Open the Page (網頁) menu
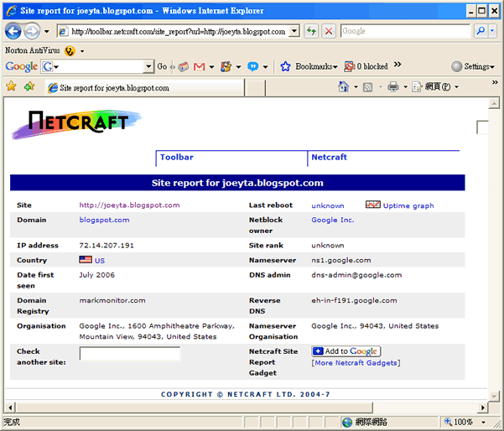The width and height of the screenshot is (504, 431). pos(436,86)
